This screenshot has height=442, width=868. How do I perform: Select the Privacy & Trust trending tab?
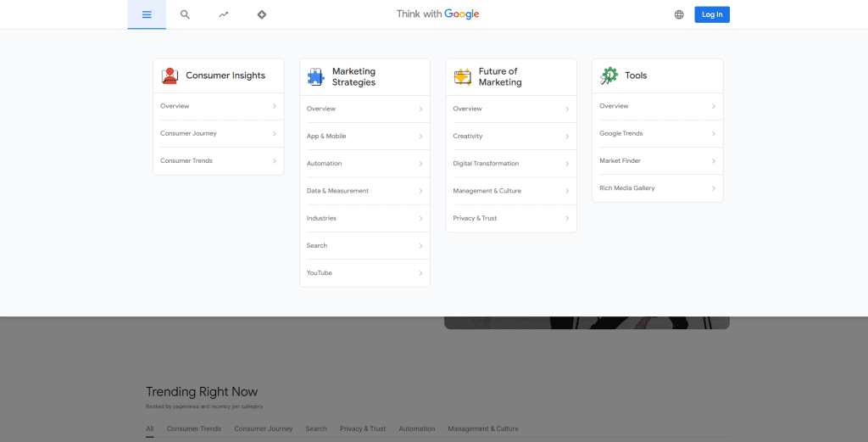click(363, 428)
